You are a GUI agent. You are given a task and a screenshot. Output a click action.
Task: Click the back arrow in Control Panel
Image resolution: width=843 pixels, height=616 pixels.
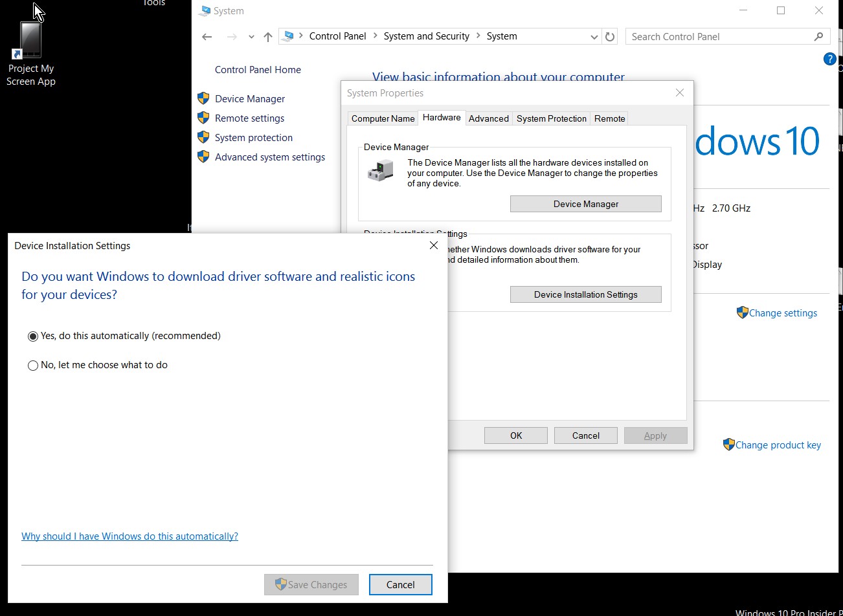(207, 37)
